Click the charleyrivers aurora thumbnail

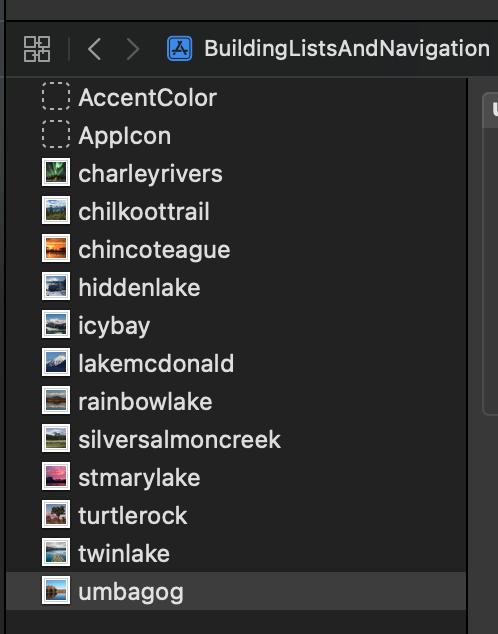(56, 172)
